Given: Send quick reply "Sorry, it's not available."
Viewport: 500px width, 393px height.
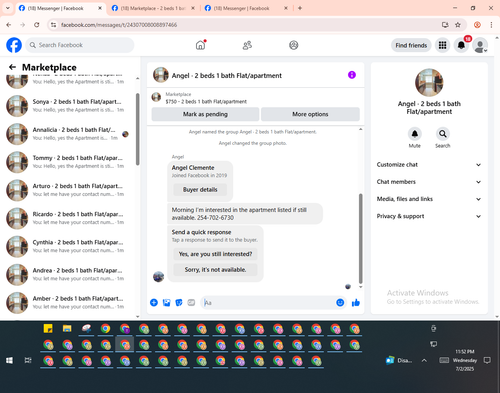Looking at the screenshot, I should coord(215,270).
